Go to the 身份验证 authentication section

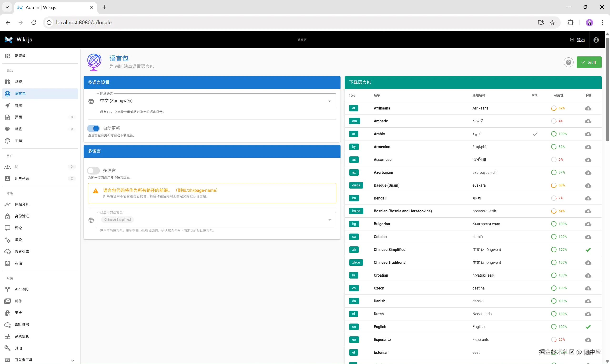coord(22,216)
